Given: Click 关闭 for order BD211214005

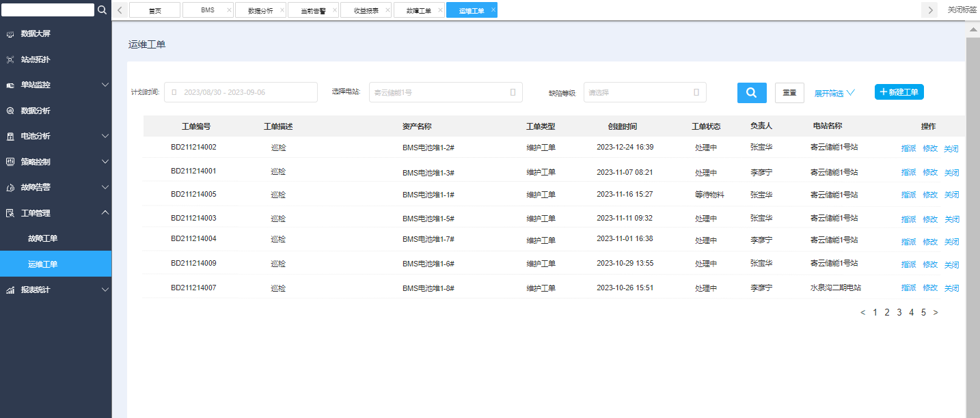Looking at the screenshot, I should pos(952,195).
